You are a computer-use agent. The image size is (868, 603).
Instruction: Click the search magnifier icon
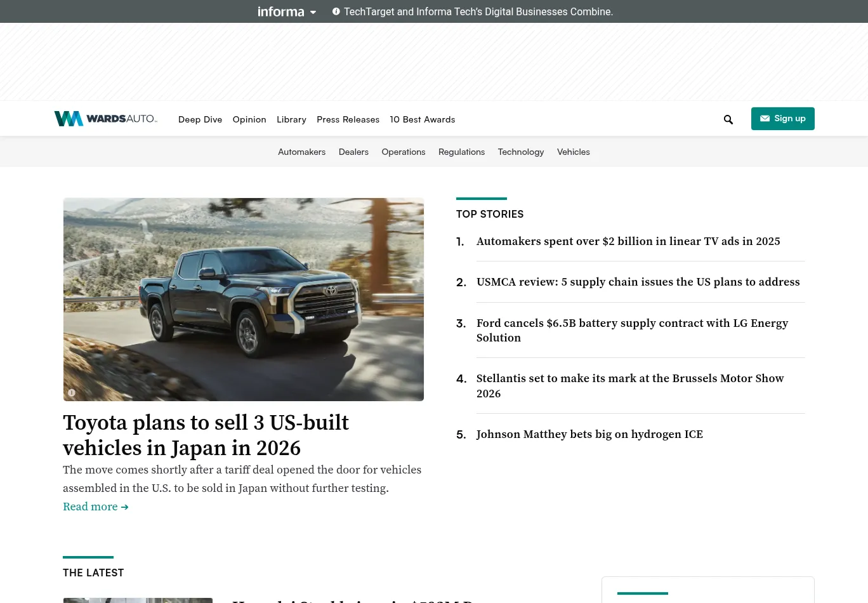[x=728, y=119]
